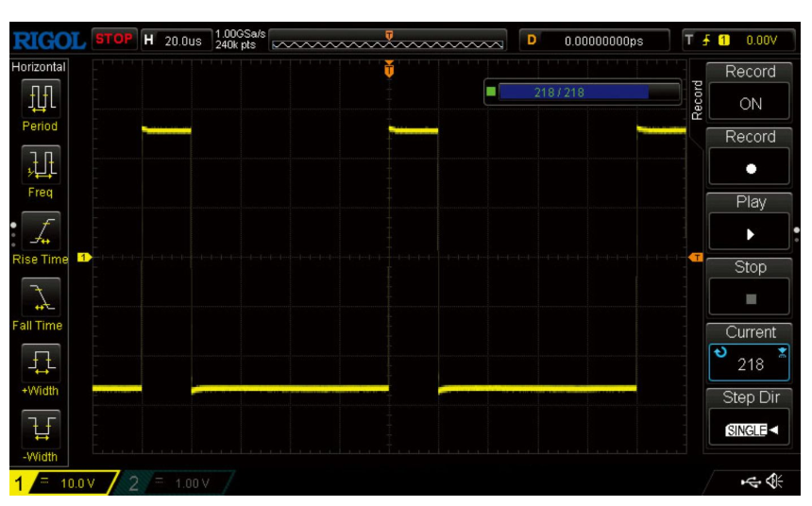
Task: Click the trigger rising edge icon
Action: 706,40
